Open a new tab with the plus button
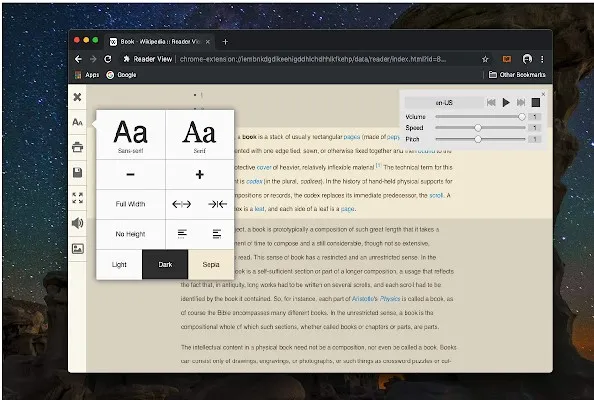This screenshot has height=400, width=594. [225, 42]
